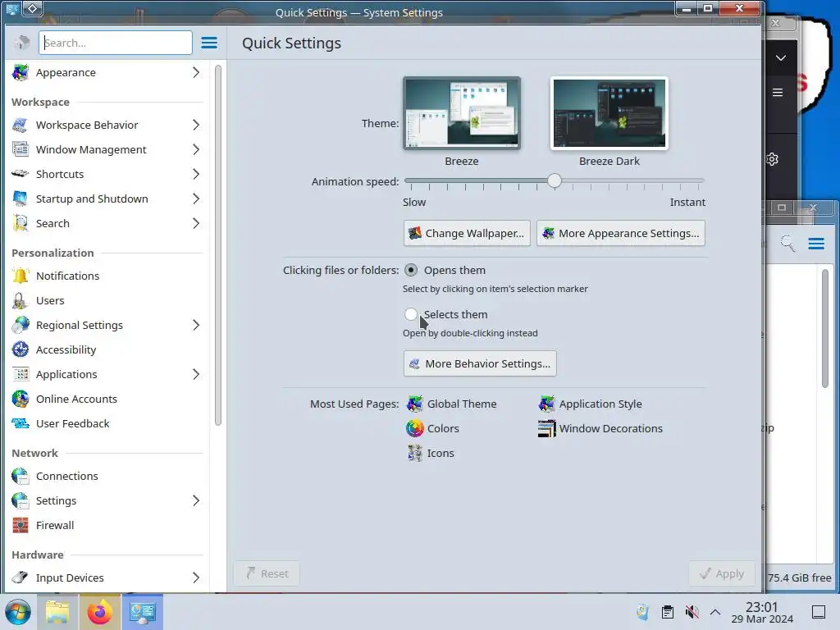840x630 pixels.
Task: Click the sidebar vertical scrollbar
Action: point(218,245)
